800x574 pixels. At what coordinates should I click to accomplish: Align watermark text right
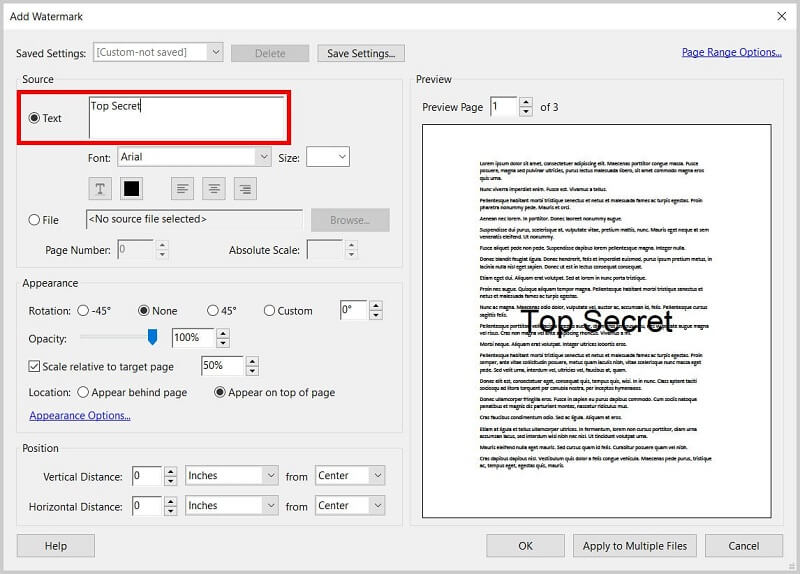pyautogui.click(x=245, y=189)
